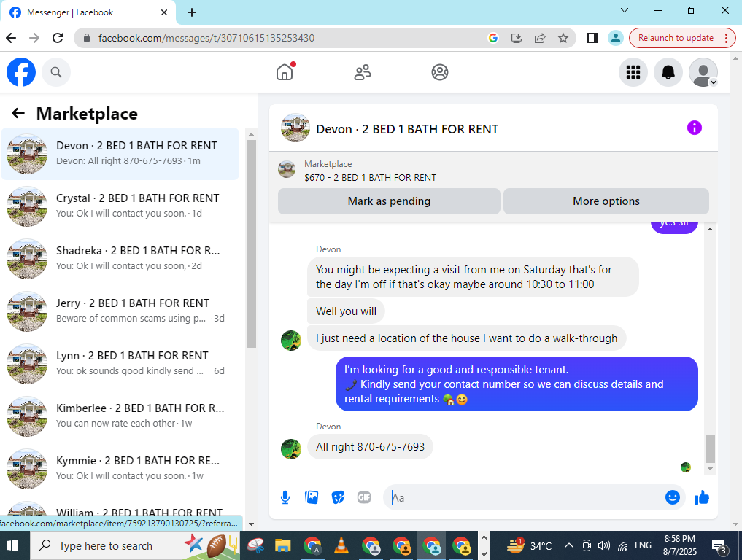The image size is (742, 560).
Task: Open the GIF picker
Action: pyautogui.click(x=364, y=497)
